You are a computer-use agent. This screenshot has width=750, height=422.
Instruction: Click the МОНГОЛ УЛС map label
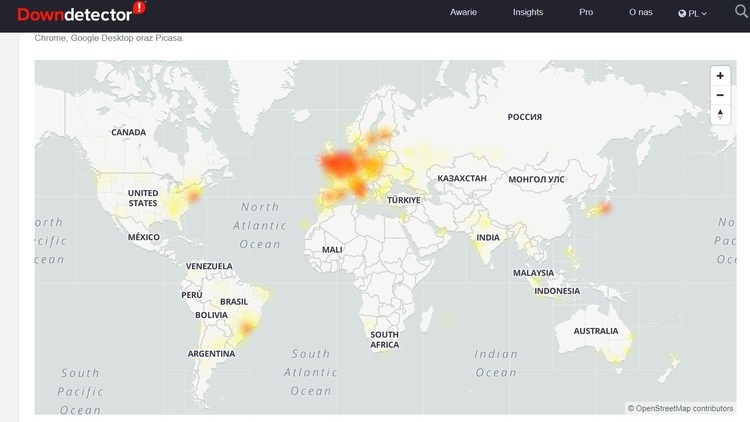click(x=536, y=180)
